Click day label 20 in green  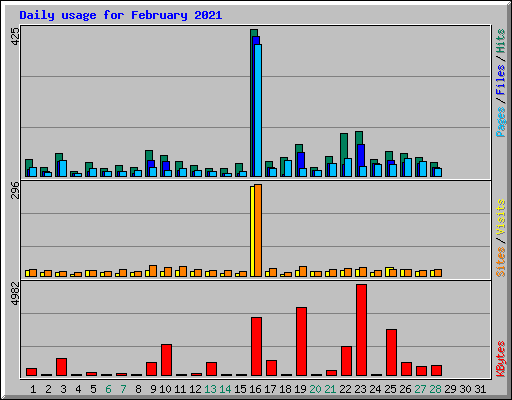tap(315, 389)
